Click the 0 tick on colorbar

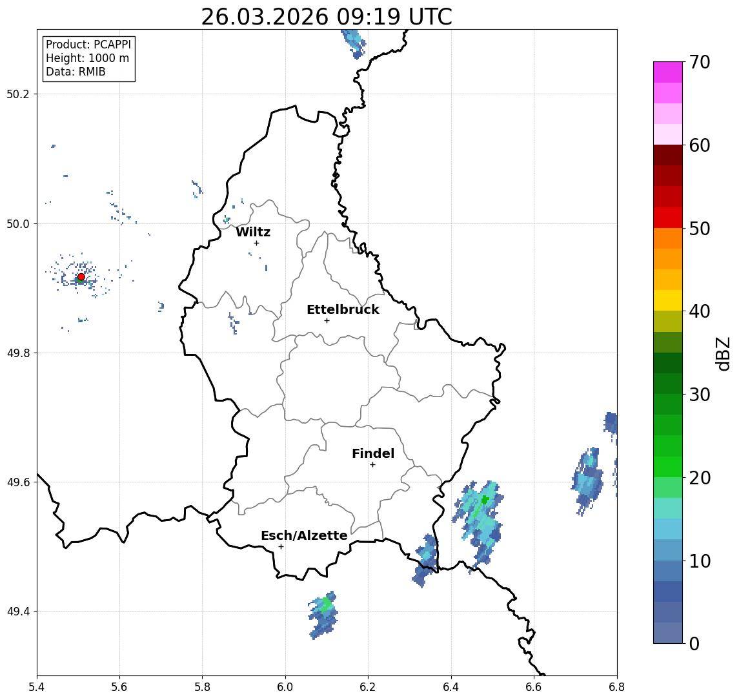[694, 643]
